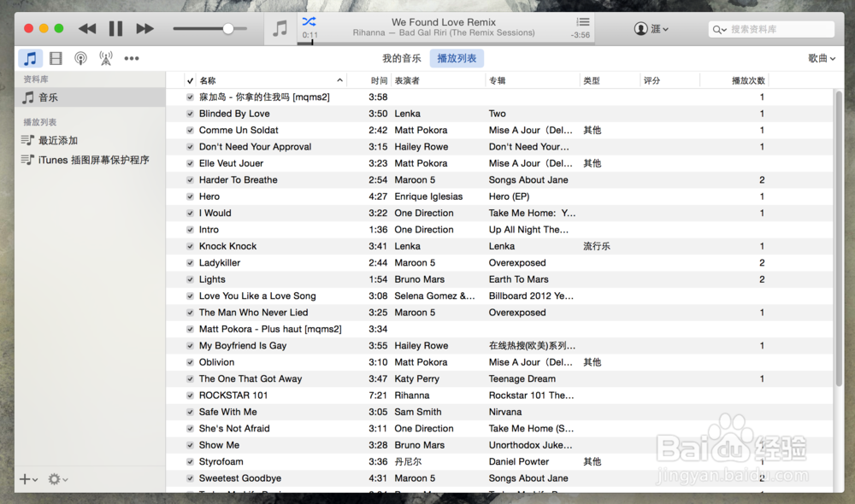Switch to Movies view icon

coord(56,58)
